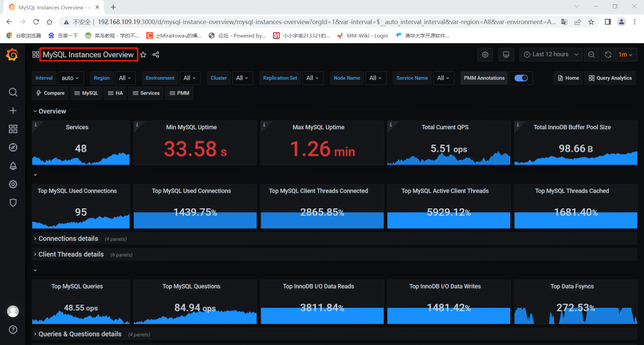Click the Home button
The width and height of the screenshot is (644, 345).
click(x=568, y=78)
